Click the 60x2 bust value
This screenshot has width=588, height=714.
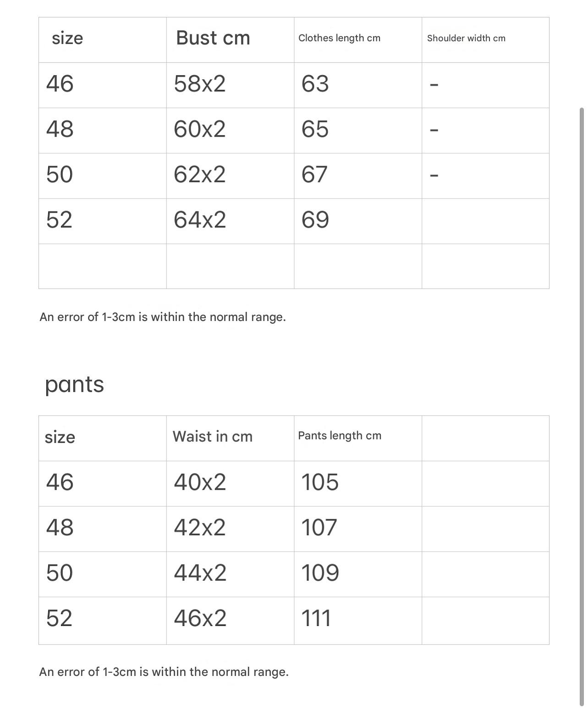click(x=200, y=129)
